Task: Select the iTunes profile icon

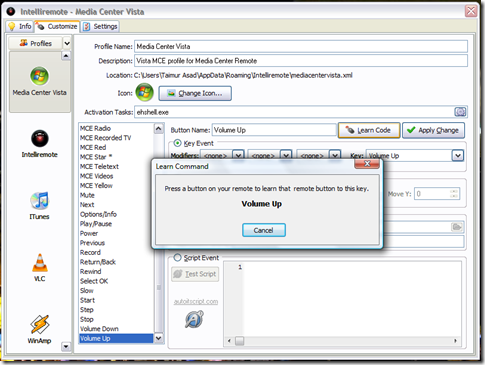Action: pos(39,201)
